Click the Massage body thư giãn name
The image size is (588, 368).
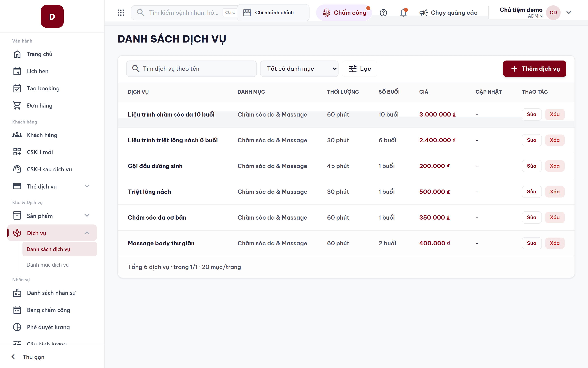click(161, 243)
